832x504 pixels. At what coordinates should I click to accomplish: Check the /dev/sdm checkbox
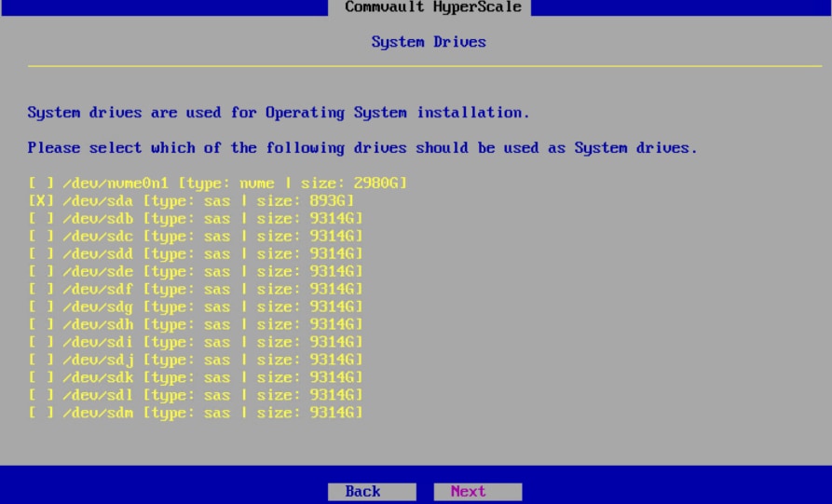click(x=41, y=413)
